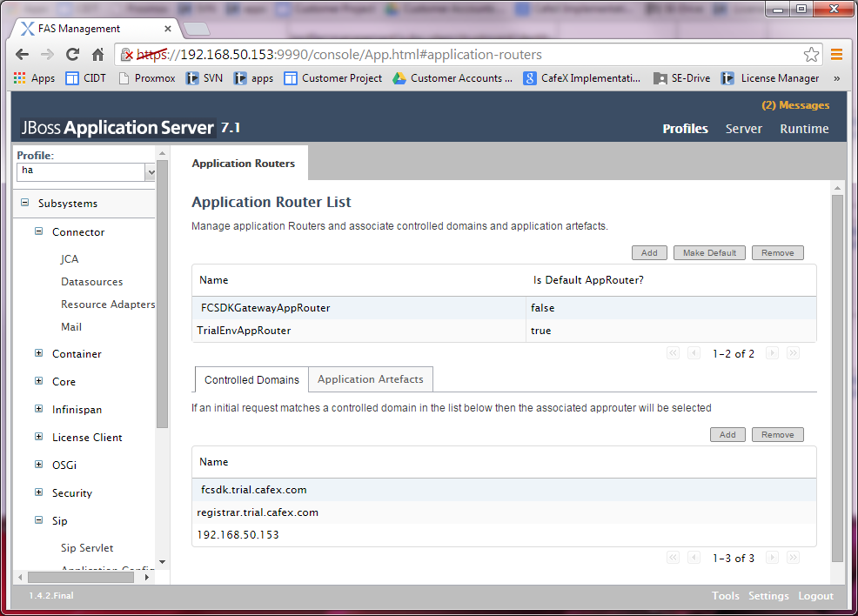Open the Settings link in footer
Image resolution: width=858 pixels, height=616 pixels.
tap(768, 596)
